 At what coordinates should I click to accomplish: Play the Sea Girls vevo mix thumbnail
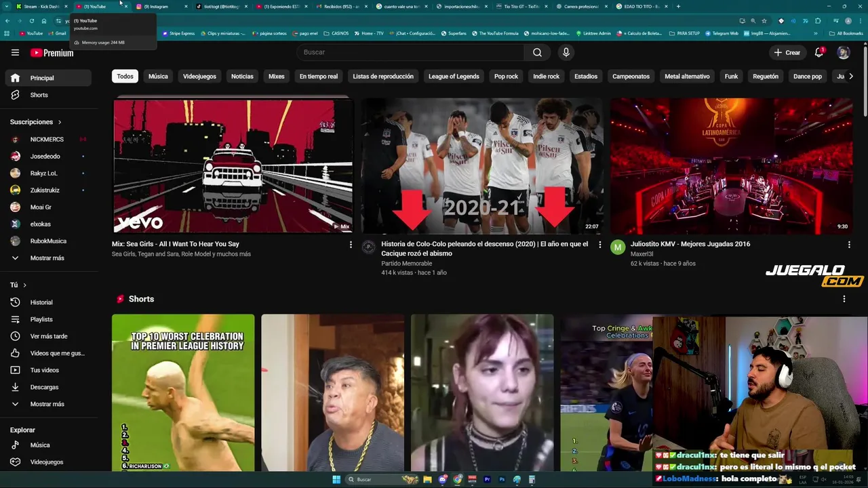233,166
